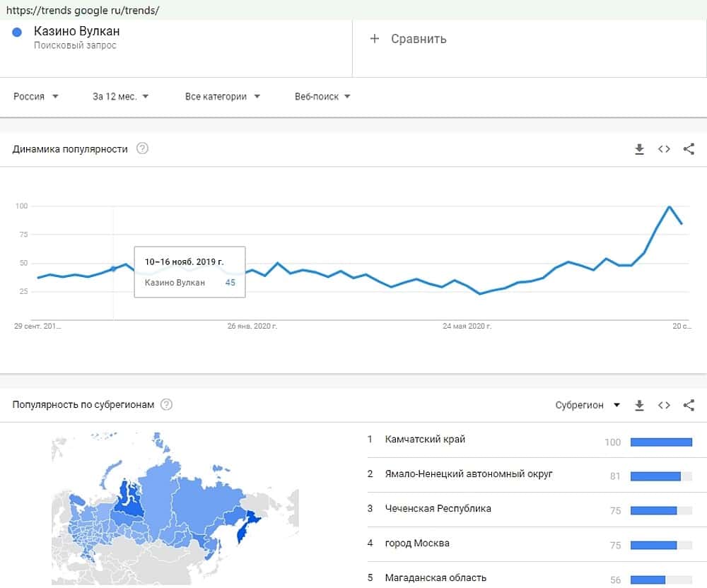
Task: Open the За 12 мес. period dropdown
Action: 120,97
